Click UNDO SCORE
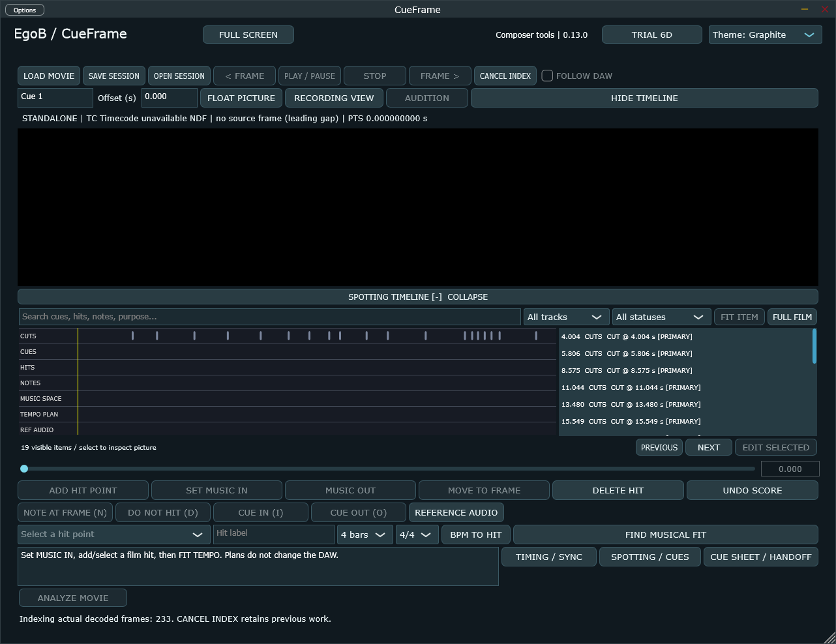Image resolution: width=836 pixels, height=644 pixels. tap(753, 490)
